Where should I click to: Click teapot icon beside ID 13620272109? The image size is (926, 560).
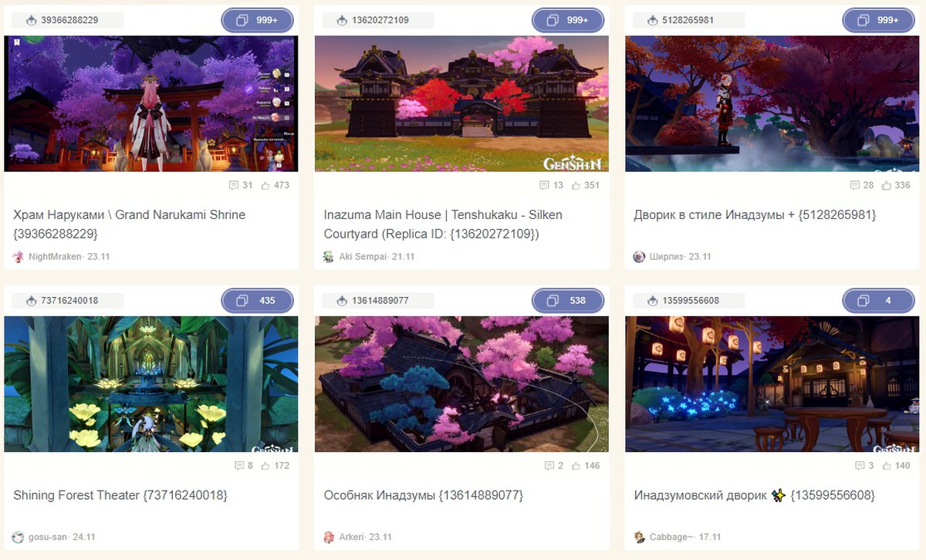(x=342, y=20)
